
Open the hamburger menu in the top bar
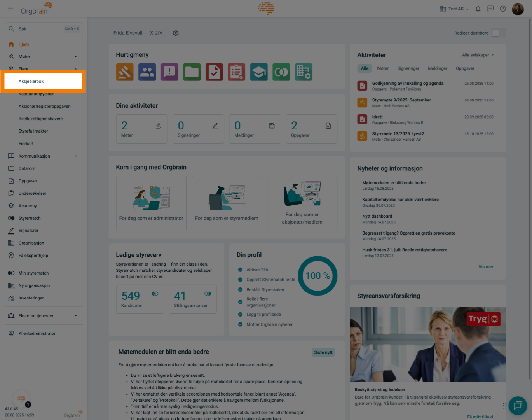point(10,9)
